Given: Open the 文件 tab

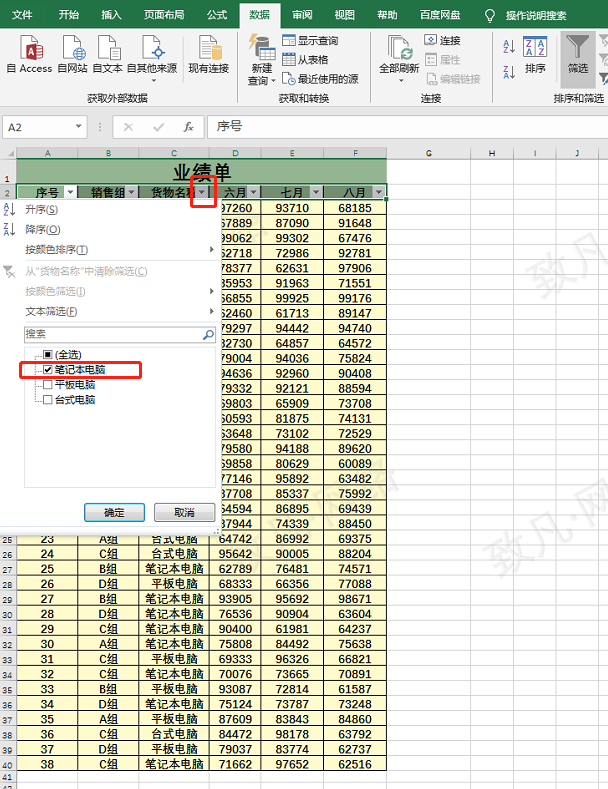Looking at the screenshot, I should pos(22,15).
